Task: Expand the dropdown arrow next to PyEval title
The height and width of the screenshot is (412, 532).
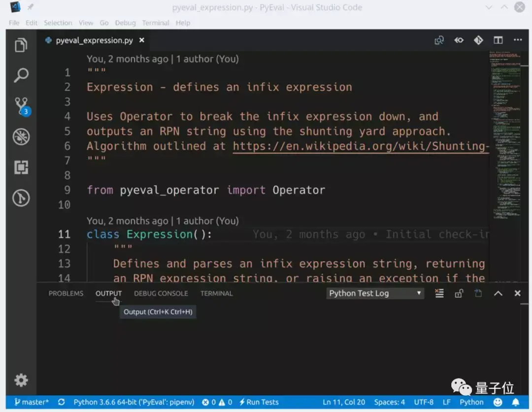Action: [x=488, y=7]
